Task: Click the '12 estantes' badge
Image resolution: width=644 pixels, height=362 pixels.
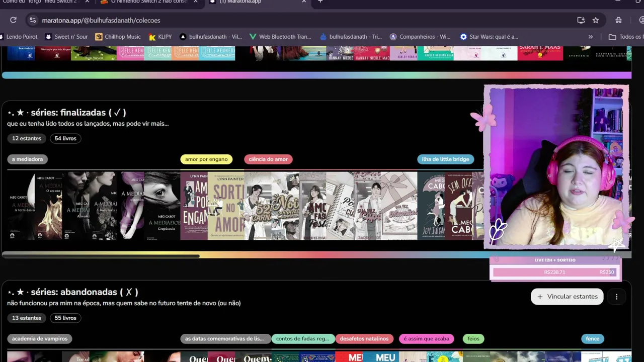Action: tap(27, 138)
